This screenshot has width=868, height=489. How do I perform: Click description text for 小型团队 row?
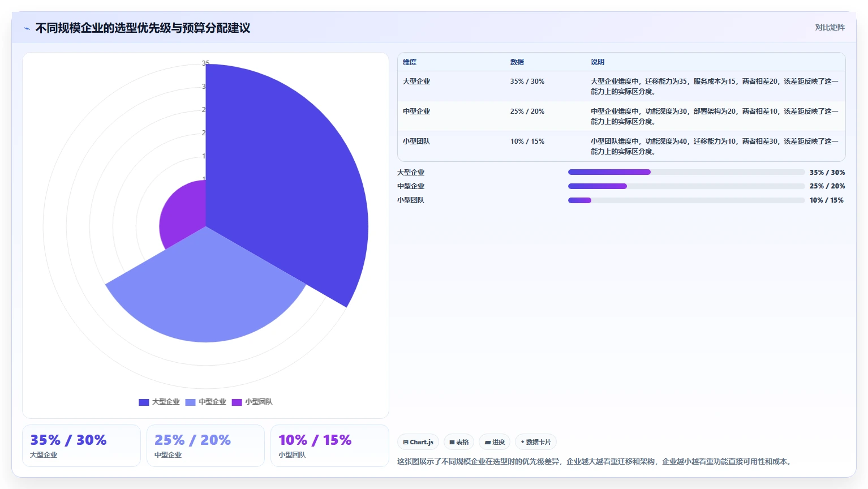[715, 147]
